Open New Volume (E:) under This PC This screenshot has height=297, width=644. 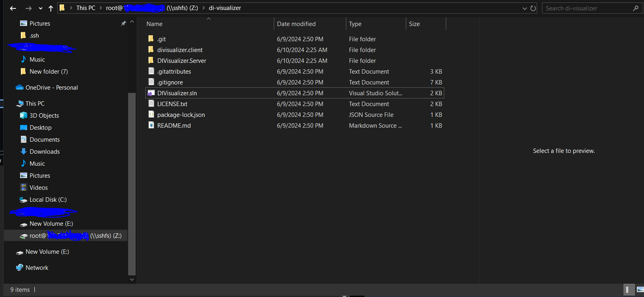tap(51, 224)
